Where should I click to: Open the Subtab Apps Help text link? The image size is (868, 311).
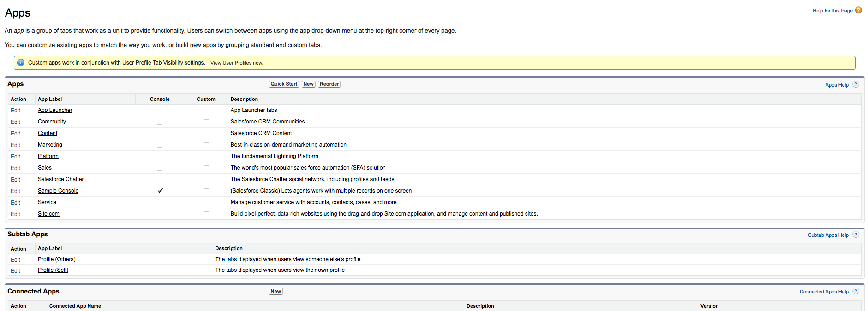[x=828, y=235]
